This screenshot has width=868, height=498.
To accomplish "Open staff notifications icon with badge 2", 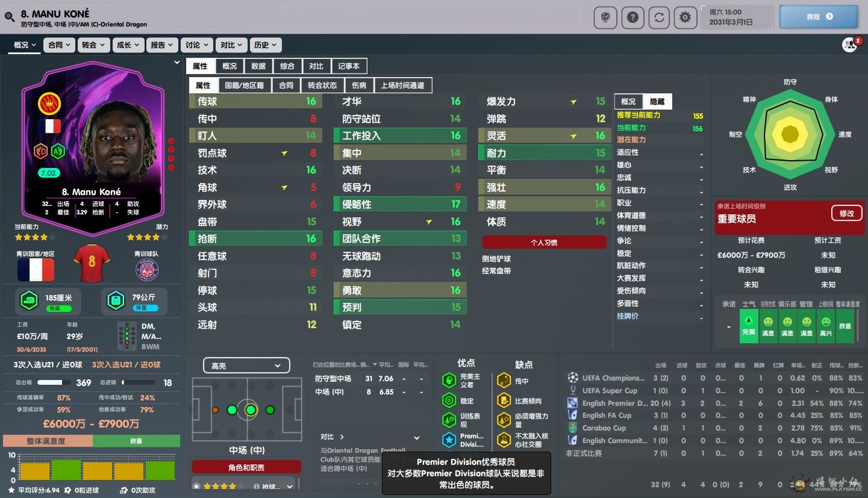I will point(851,45).
